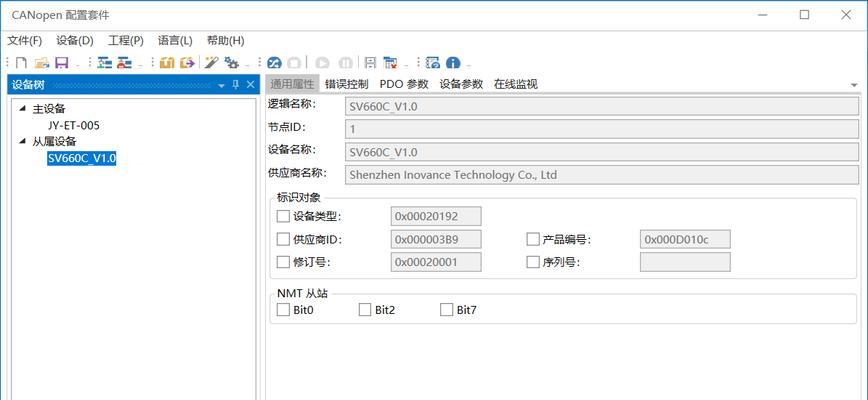
Task: Click the grayed stop square icon
Action: pos(294,63)
